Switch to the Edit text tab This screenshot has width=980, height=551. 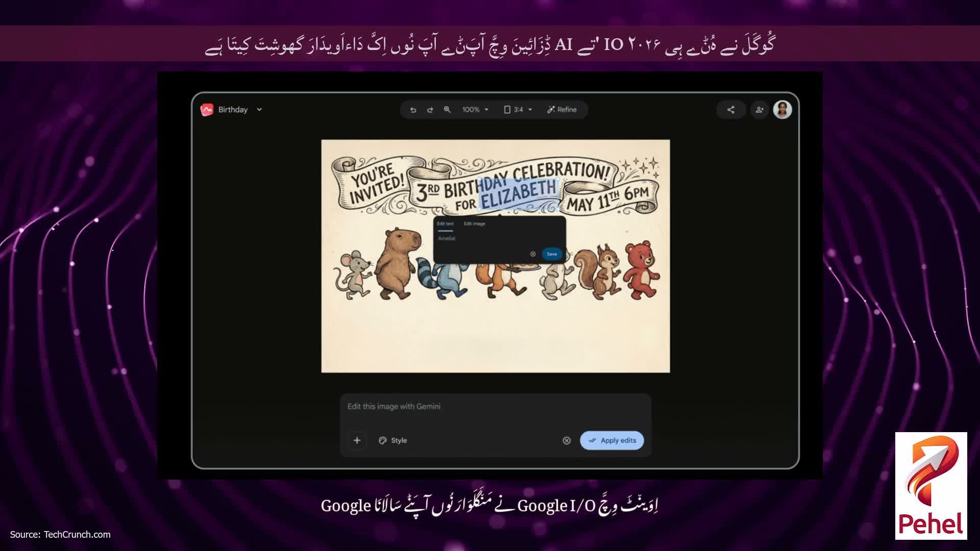tap(445, 224)
